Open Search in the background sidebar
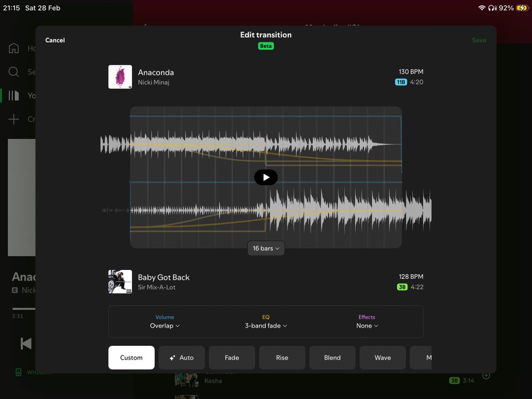This screenshot has height=399, width=532. click(13, 71)
